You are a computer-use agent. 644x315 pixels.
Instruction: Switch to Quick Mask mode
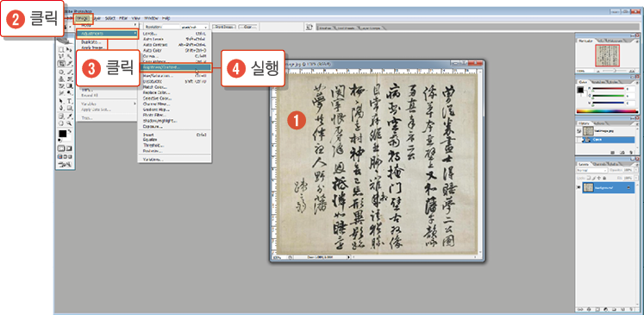(x=70, y=148)
